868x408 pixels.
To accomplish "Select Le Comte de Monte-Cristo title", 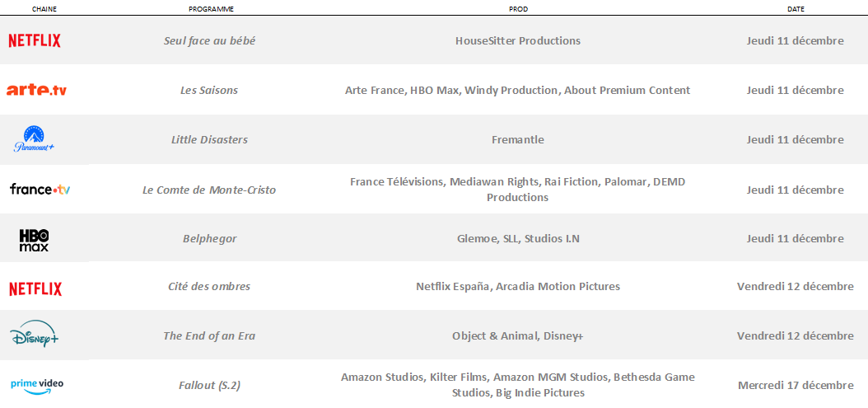I will (209, 190).
